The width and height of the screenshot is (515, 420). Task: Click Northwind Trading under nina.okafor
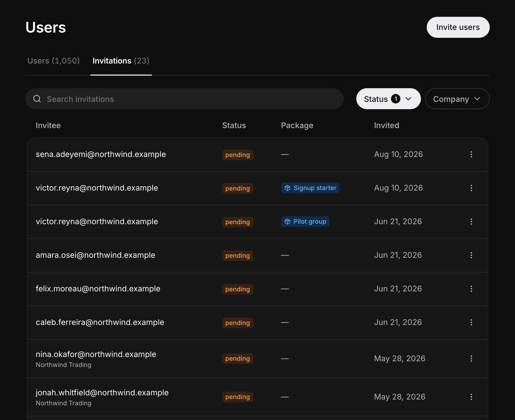tap(63, 365)
